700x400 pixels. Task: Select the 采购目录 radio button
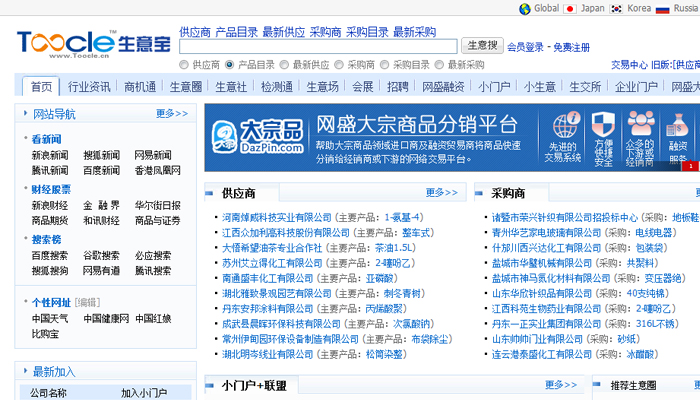(x=384, y=65)
